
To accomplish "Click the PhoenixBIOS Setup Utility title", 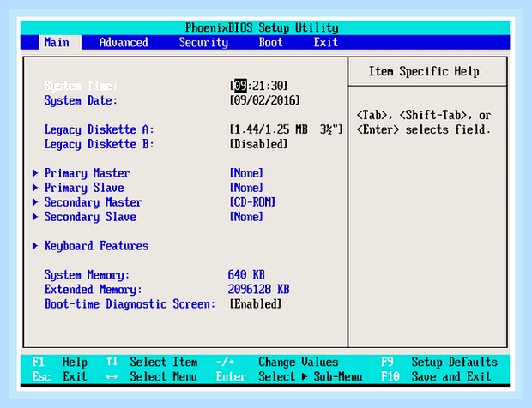I will pos(262,27).
